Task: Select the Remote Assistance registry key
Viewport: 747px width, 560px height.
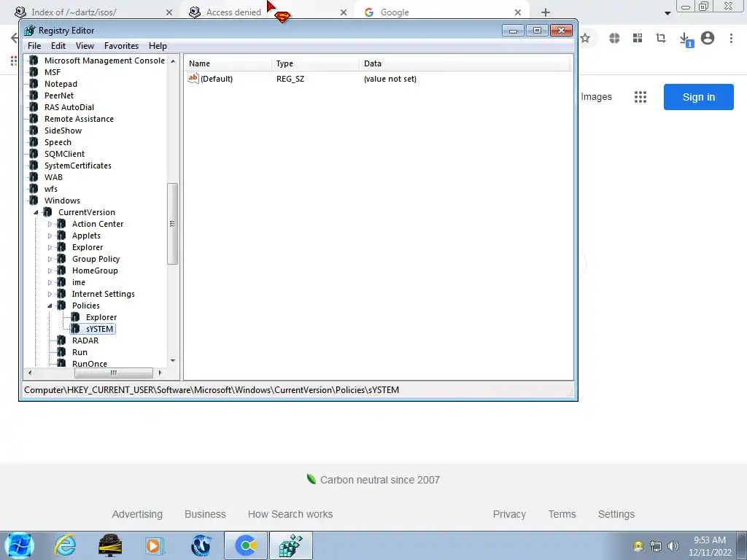Action: pos(79,119)
